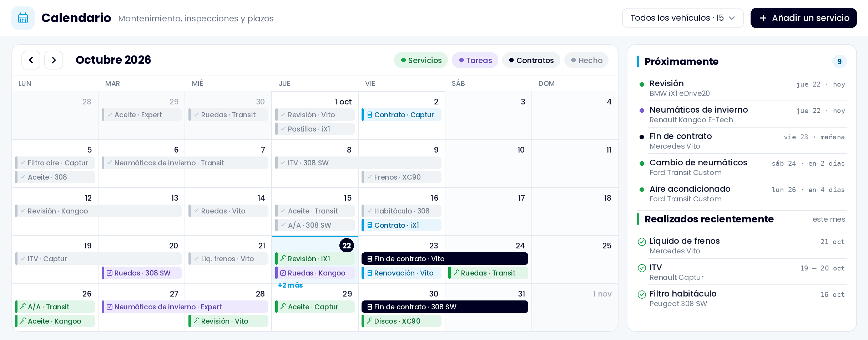Viewport: 868px width, 340px height.
Task: Open completed Líquido de frenos entry
Action: click(742, 246)
